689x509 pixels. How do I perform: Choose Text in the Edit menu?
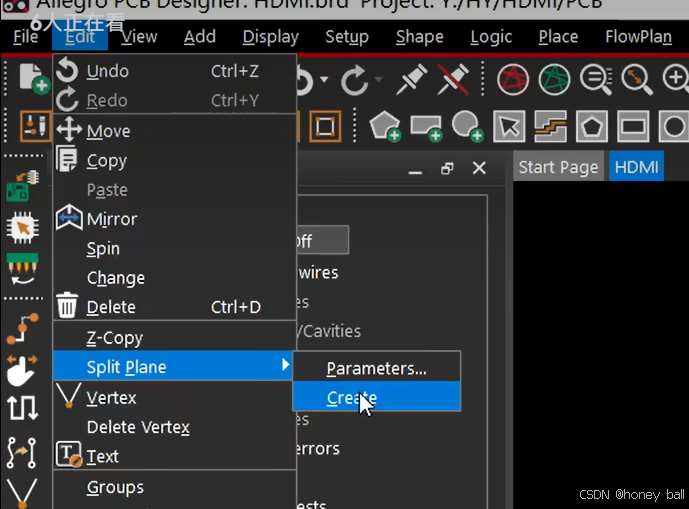point(175,456)
